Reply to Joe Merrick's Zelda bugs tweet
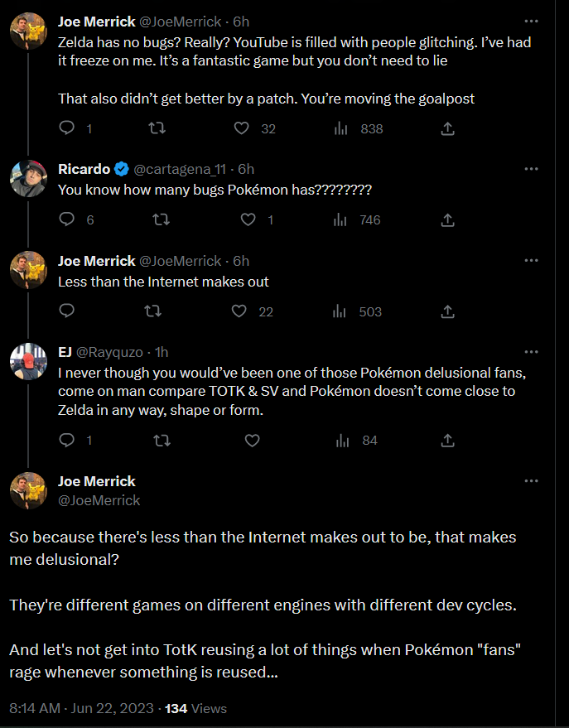Screen dimensions: 569x728 68,128
